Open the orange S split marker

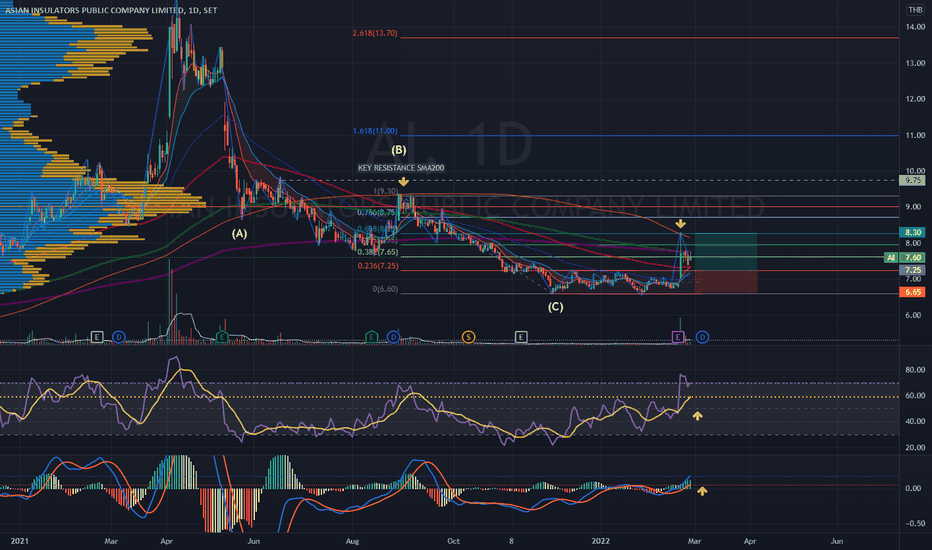pyautogui.click(x=468, y=337)
